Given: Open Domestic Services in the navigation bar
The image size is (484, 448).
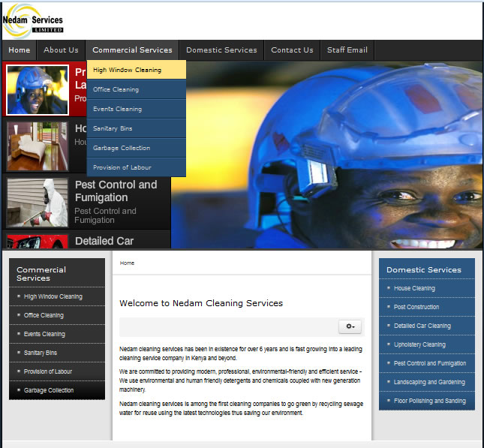Looking at the screenshot, I should 221,50.
